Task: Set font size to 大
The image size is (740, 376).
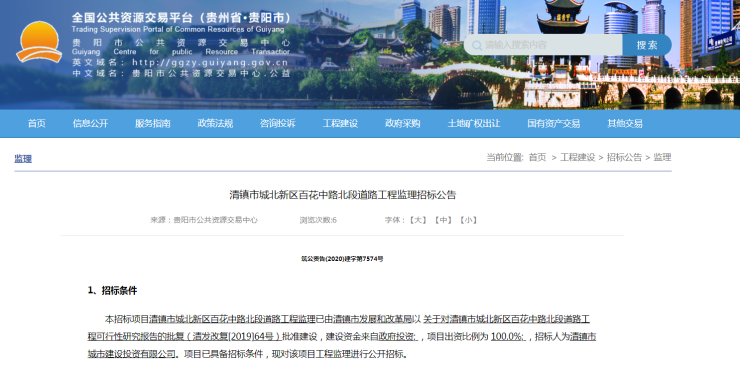Action: 418,220
